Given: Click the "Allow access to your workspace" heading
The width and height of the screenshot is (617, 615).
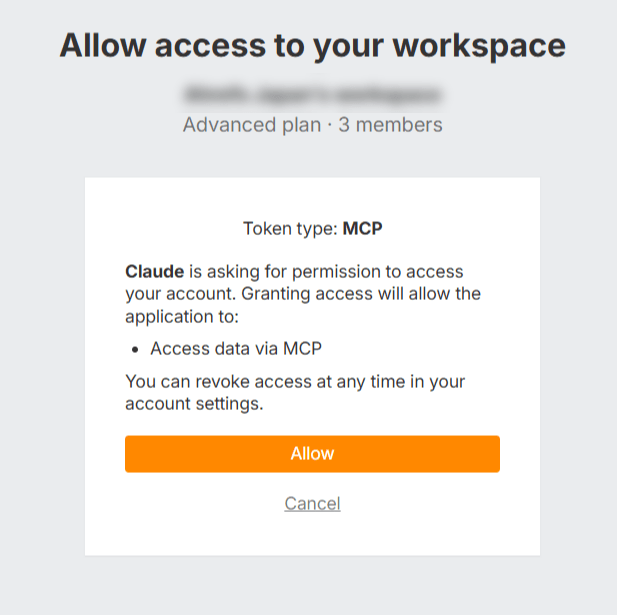Looking at the screenshot, I should (312, 46).
